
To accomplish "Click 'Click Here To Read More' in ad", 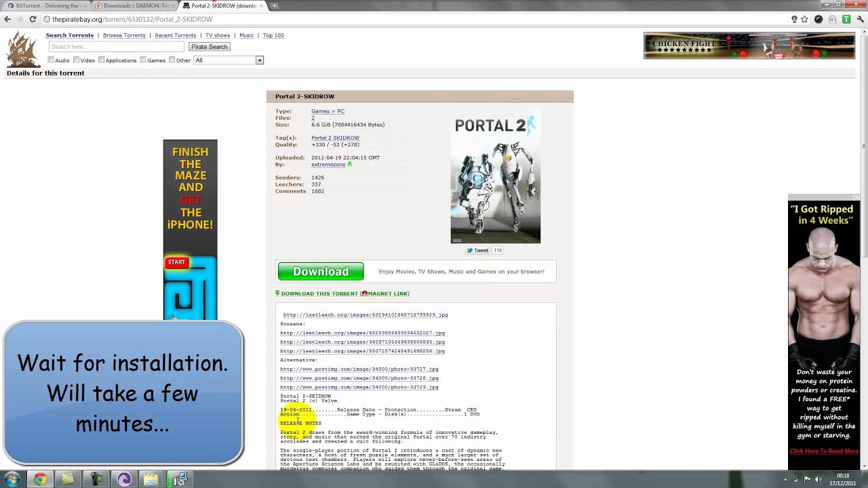I will [x=824, y=451].
